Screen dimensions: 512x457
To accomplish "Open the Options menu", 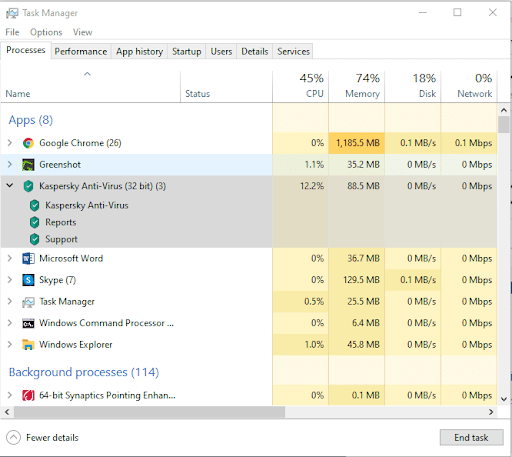I will point(46,32).
